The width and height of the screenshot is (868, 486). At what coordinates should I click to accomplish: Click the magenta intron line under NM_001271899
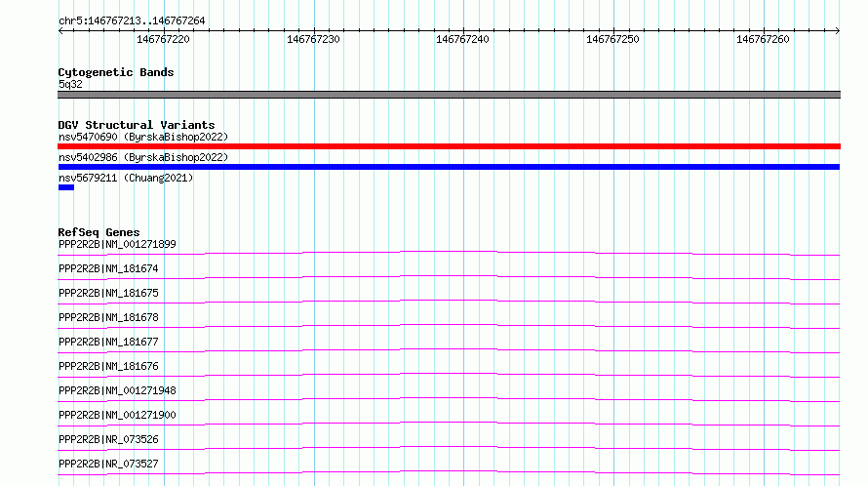coord(449,252)
